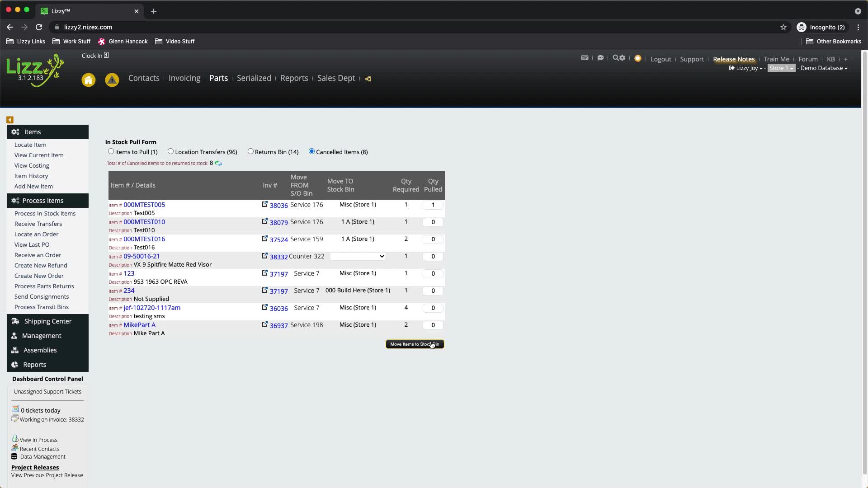Open item link 000MTEST010
This screenshot has height=488, width=868.
click(x=144, y=222)
